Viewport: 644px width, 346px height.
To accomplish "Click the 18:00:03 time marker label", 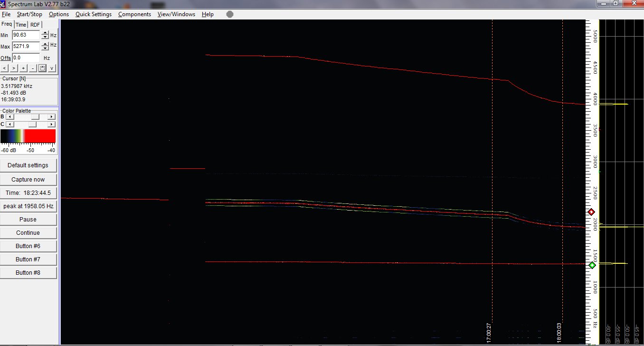I will coord(559,333).
